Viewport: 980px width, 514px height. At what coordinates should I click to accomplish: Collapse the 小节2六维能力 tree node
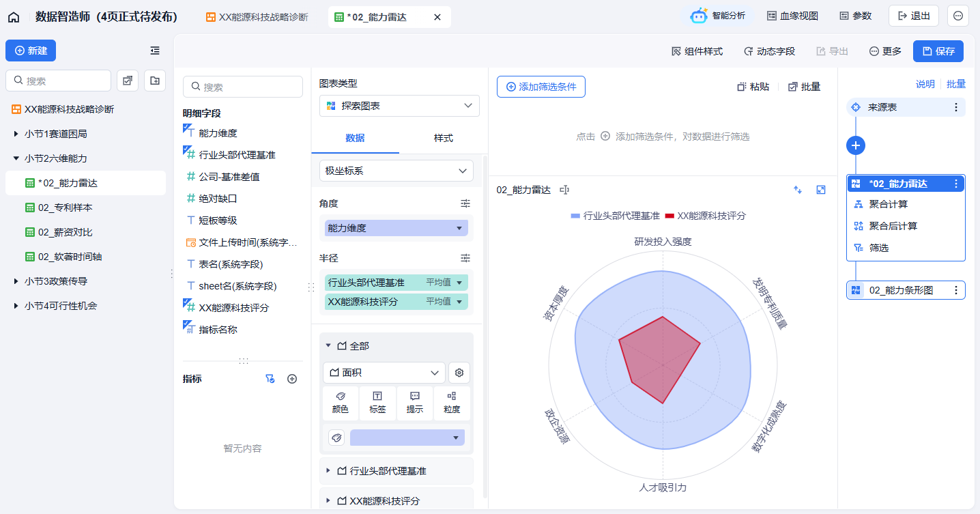coord(16,158)
